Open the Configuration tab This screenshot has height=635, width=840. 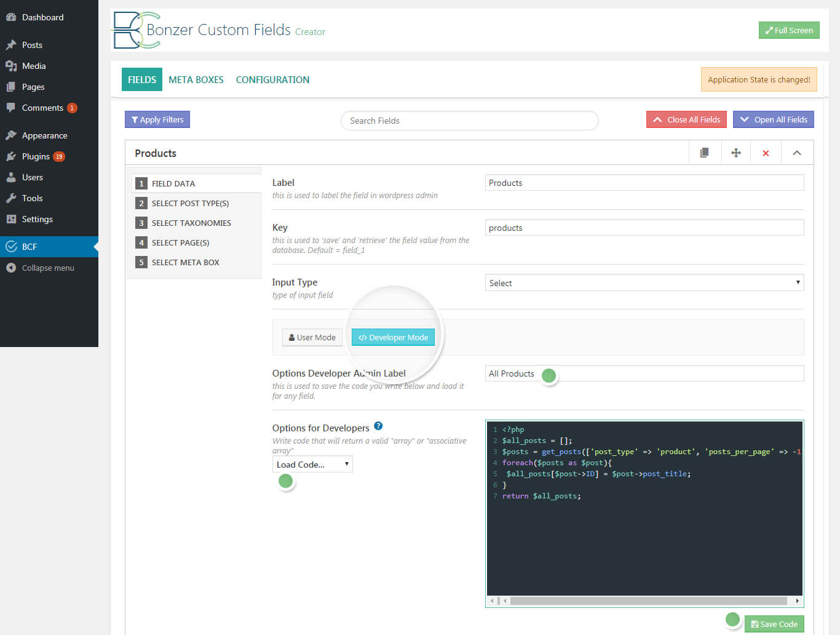coord(272,79)
